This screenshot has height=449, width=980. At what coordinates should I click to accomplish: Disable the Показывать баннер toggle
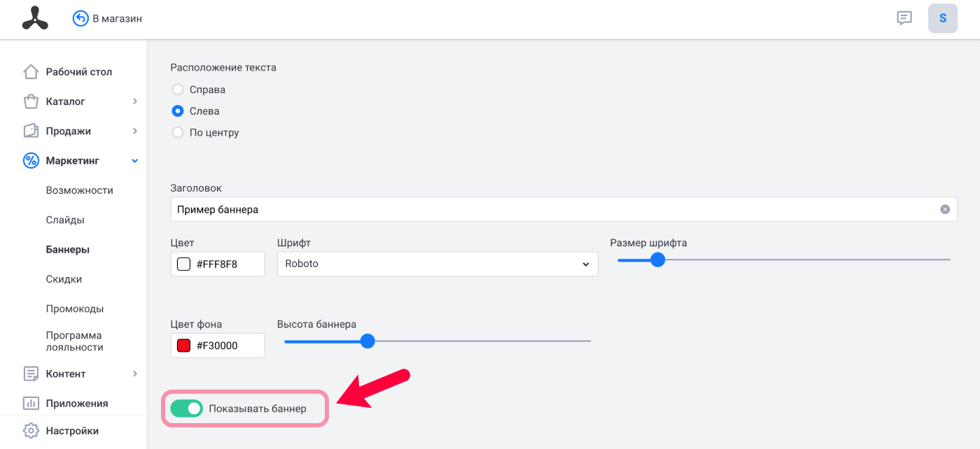click(x=186, y=408)
